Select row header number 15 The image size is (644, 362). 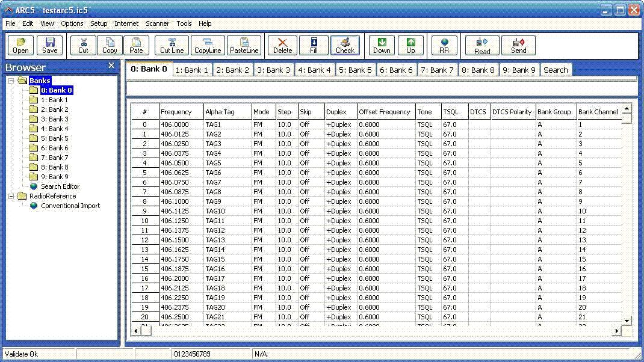145,269
